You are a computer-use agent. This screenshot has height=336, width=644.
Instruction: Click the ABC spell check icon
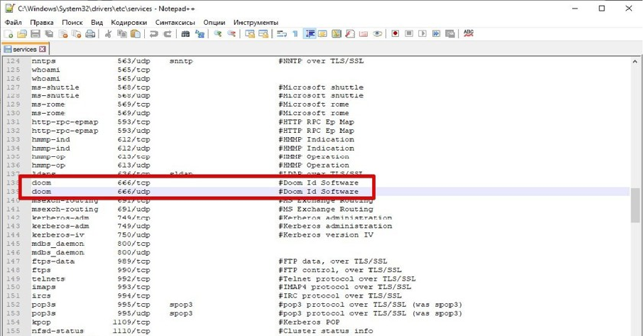(x=469, y=33)
